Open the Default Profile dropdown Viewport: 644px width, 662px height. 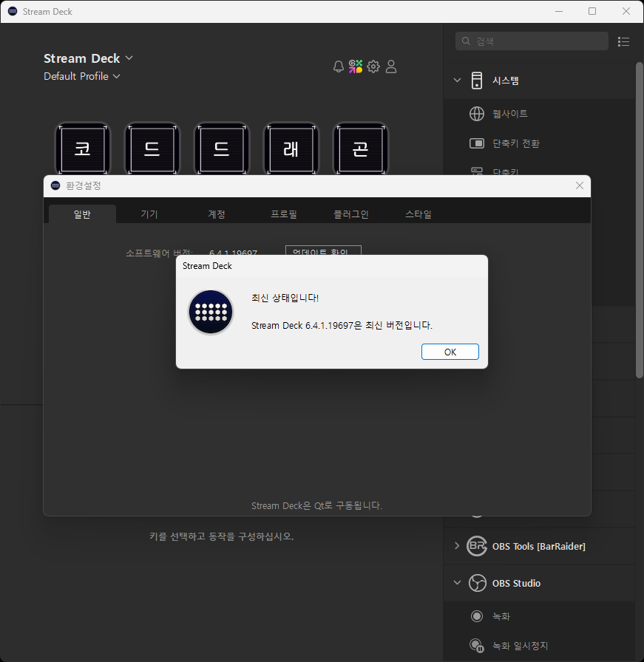point(82,76)
